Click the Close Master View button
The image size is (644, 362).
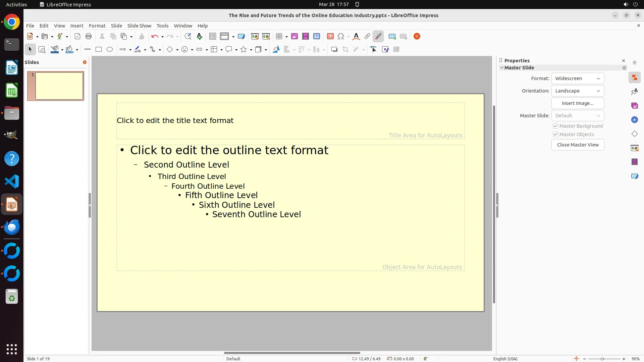(x=578, y=145)
